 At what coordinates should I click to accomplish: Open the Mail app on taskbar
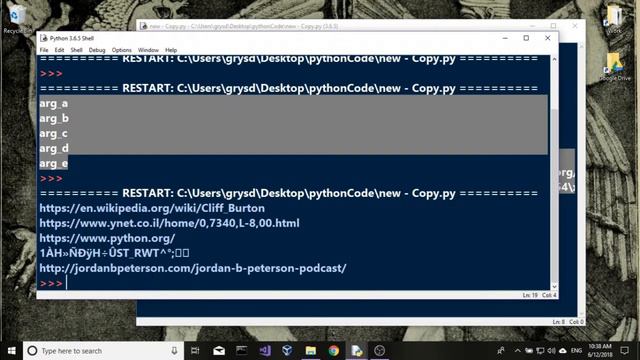219,351
